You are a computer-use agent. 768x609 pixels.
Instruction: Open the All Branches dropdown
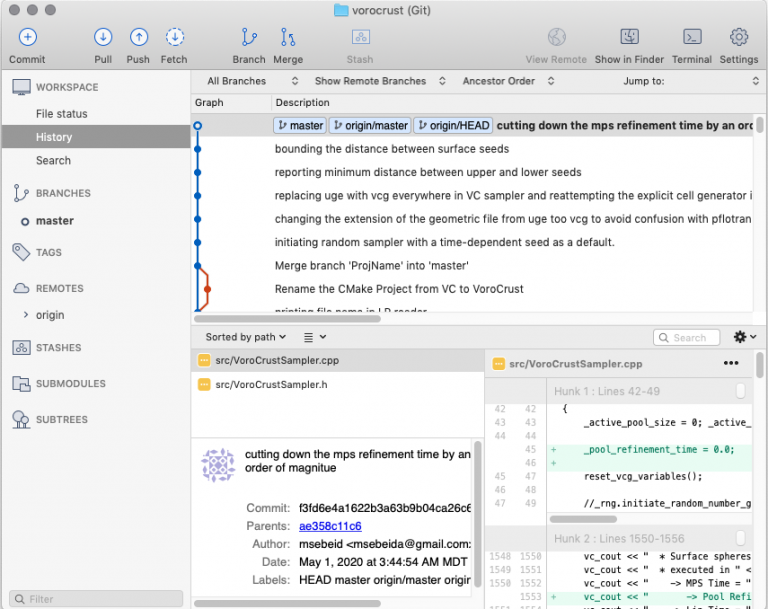(x=244, y=81)
